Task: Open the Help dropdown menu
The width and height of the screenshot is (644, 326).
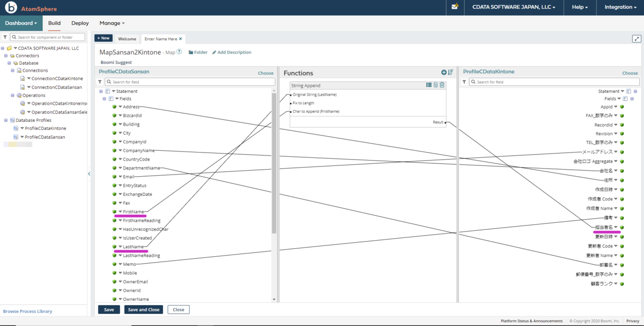Action: click(580, 8)
